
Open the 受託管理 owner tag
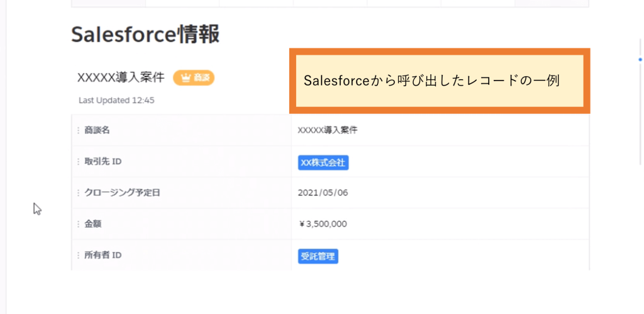click(318, 257)
